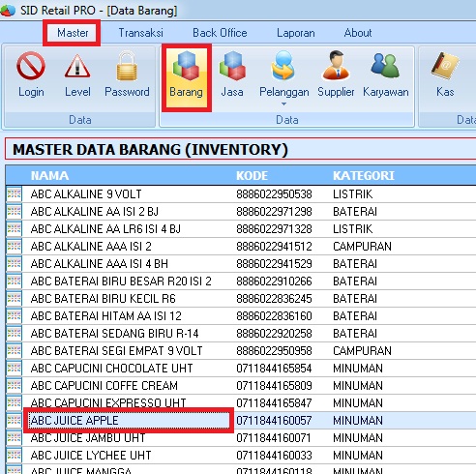Click row icon for ABC JUICE LYCHEE UHT
This screenshot has height=474, width=476.
coord(14,456)
